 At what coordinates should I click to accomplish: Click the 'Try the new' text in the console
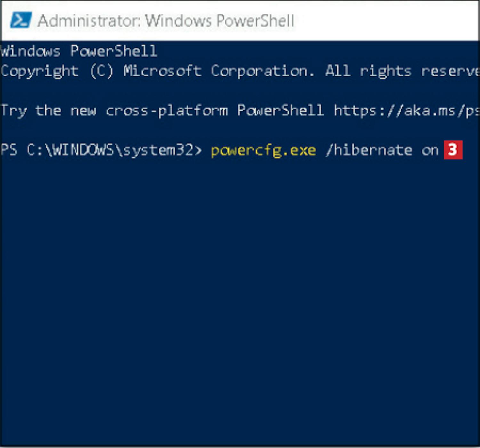tap(48, 111)
